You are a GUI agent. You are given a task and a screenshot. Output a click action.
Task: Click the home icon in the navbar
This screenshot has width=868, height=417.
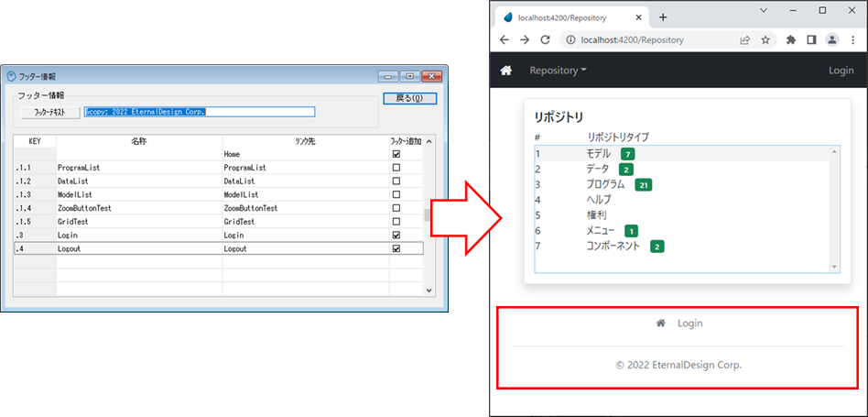point(505,71)
